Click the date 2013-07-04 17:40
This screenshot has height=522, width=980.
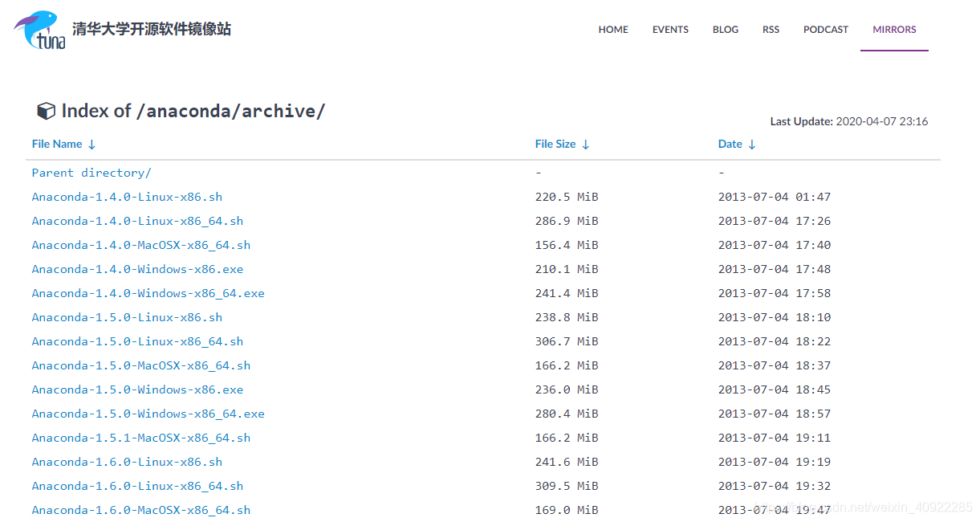click(x=775, y=245)
